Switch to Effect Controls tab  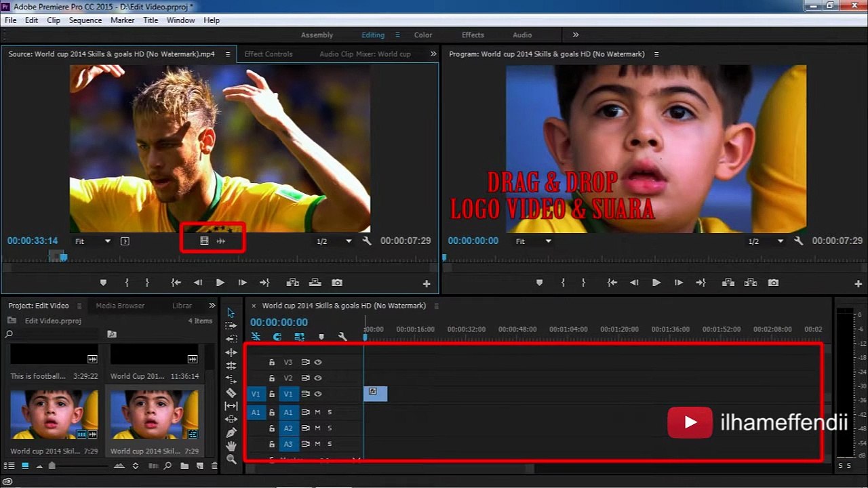[269, 54]
